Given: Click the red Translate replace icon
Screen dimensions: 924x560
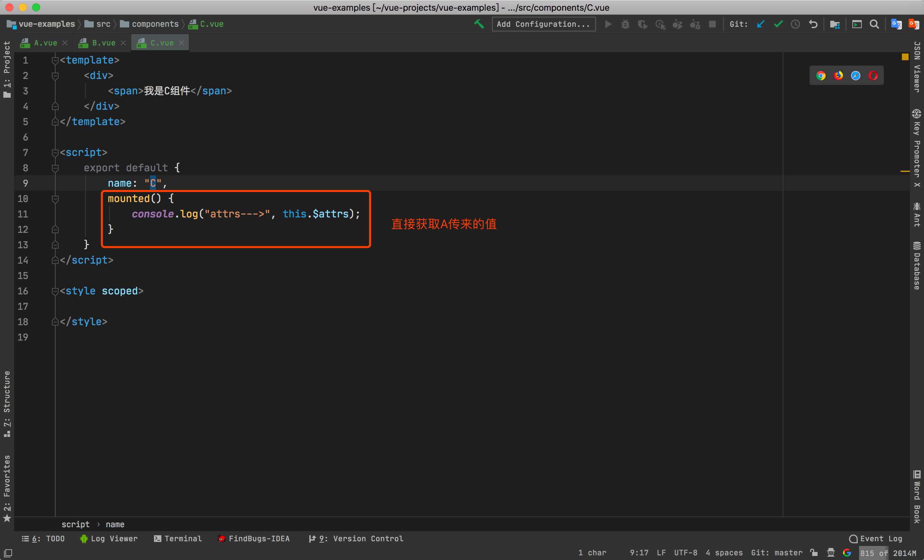Looking at the screenshot, I should 914,24.
